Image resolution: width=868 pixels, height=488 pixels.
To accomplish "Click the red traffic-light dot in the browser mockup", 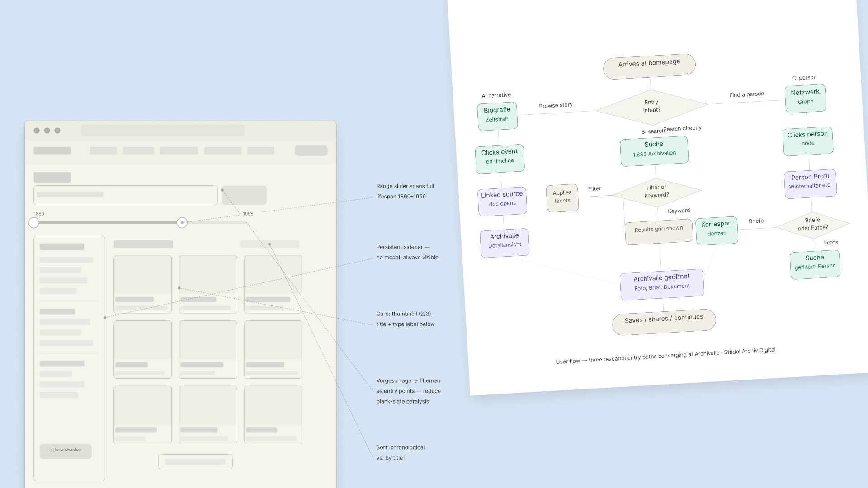I will pyautogui.click(x=36, y=131).
